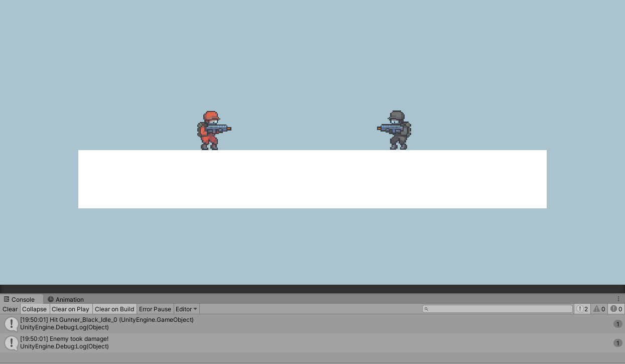This screenshot has height=364, width=625.
Task: Toggle warning messages filter showing 0
Action: click(x=599, y=309)
